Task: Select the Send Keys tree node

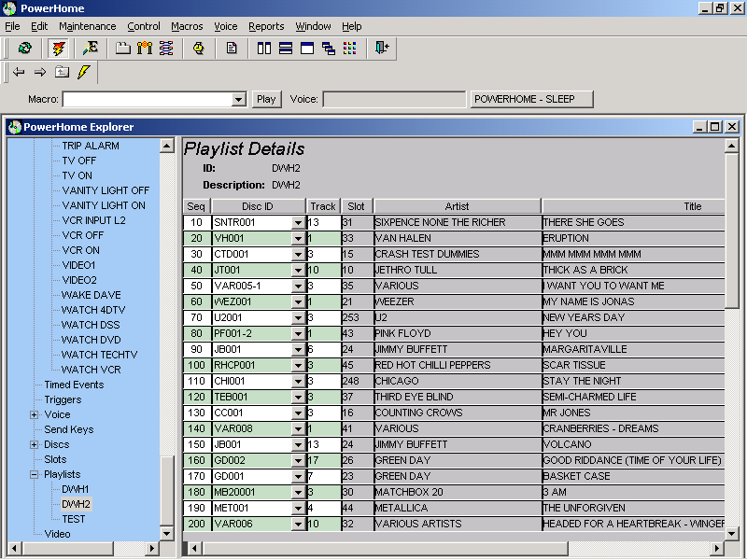Action: point(68,429)
